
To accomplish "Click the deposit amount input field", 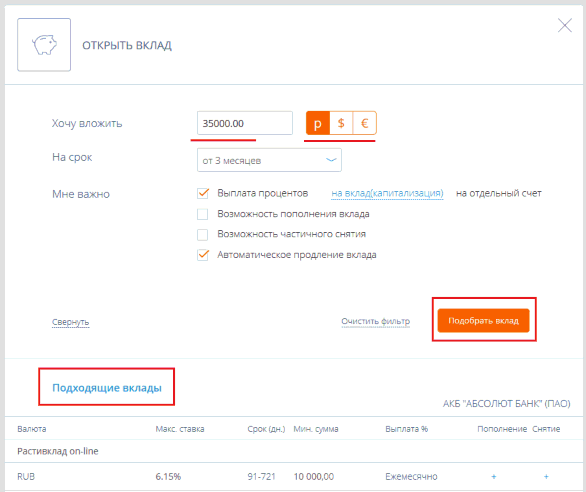I will [x=245, y=123].
